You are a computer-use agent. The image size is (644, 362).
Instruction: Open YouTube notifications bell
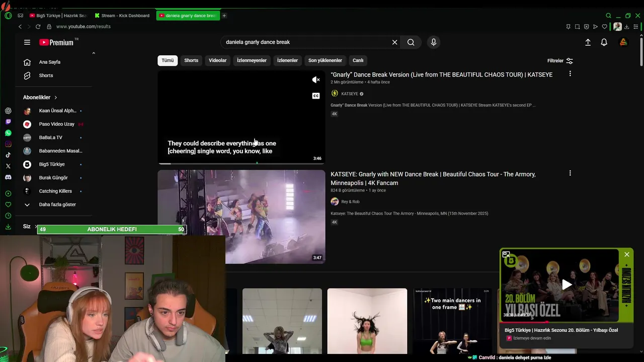pyautogui.click(x=604, y=42)
